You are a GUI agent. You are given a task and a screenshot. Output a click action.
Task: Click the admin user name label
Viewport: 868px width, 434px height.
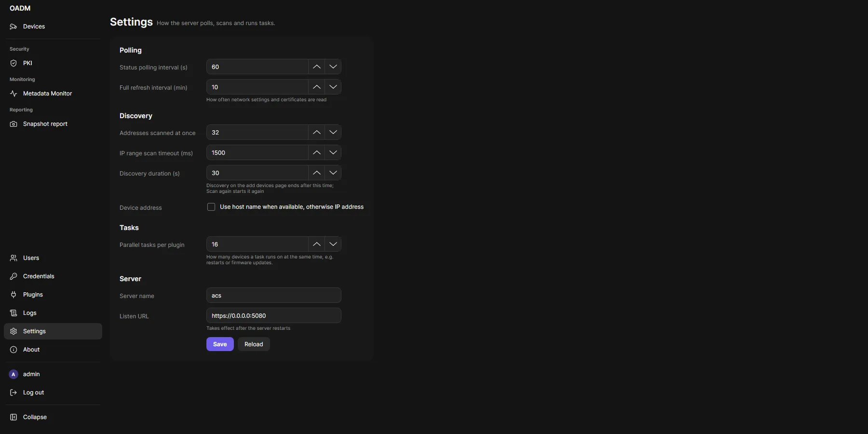pyautogui.click(x=31, y=374)
